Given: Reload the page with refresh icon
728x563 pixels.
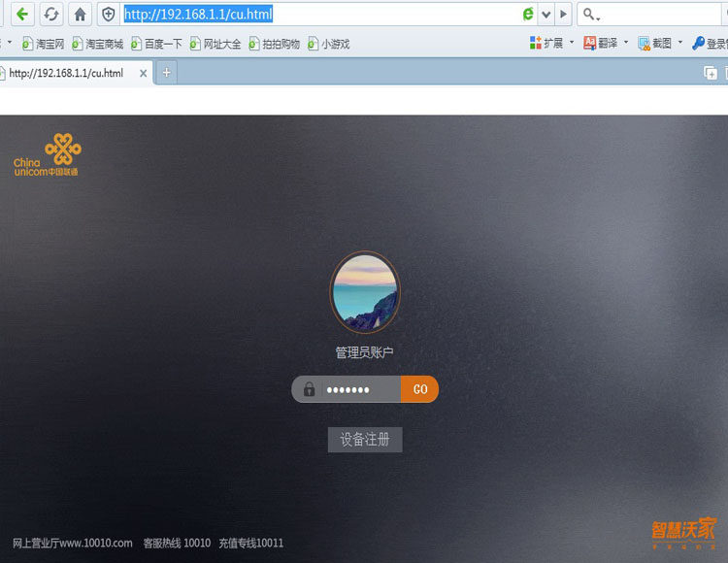Looking at the screenshot, I should (50, 15).
